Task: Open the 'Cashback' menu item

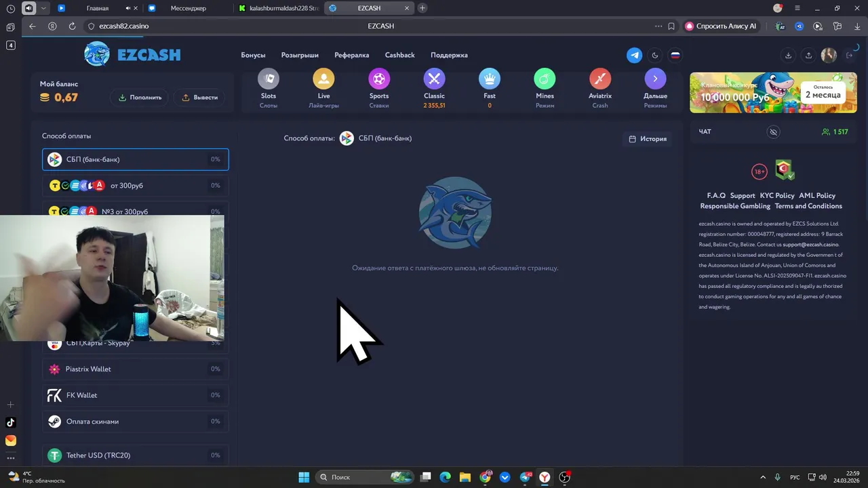Action: (399, 55)
